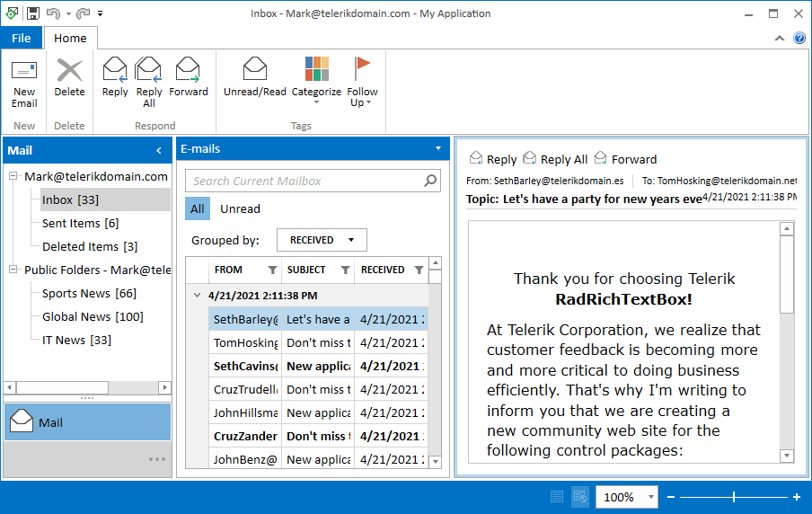Viewport: 812px width, 514px height.
Task: Select the email from JohnBenz
Action: point(318,458)
